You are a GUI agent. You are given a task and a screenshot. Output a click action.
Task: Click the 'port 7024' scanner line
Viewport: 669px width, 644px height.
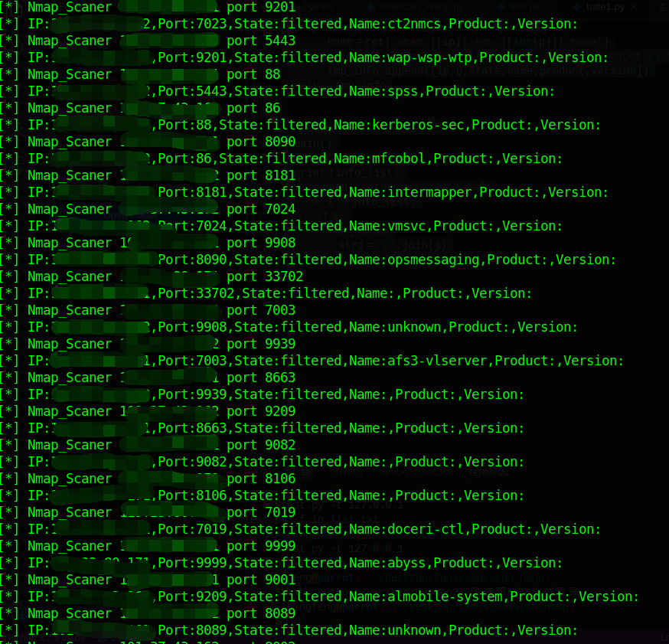pos(148,210)
